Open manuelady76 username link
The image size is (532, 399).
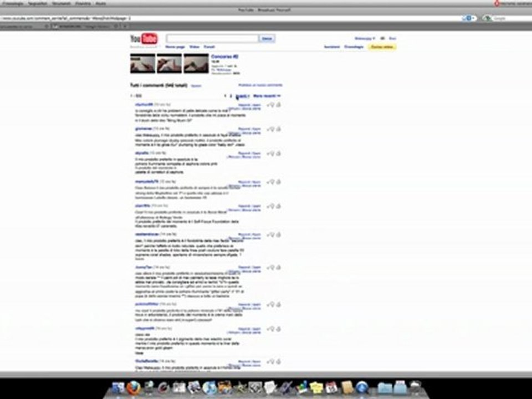pos(146,182)
